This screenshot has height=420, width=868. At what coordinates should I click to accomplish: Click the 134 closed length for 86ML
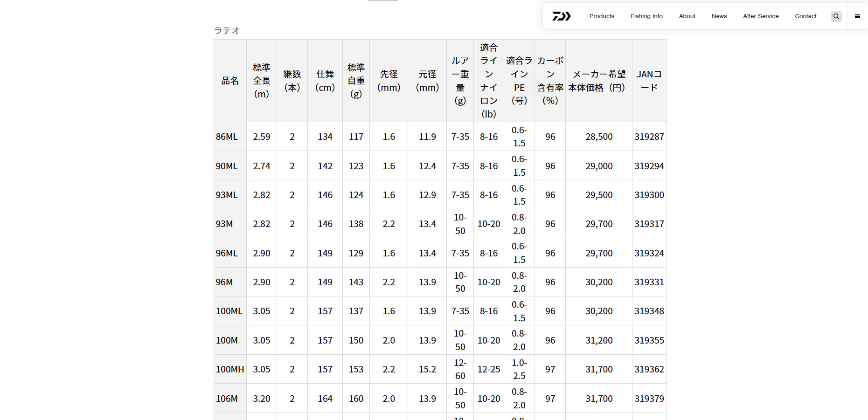click(325, 137)
